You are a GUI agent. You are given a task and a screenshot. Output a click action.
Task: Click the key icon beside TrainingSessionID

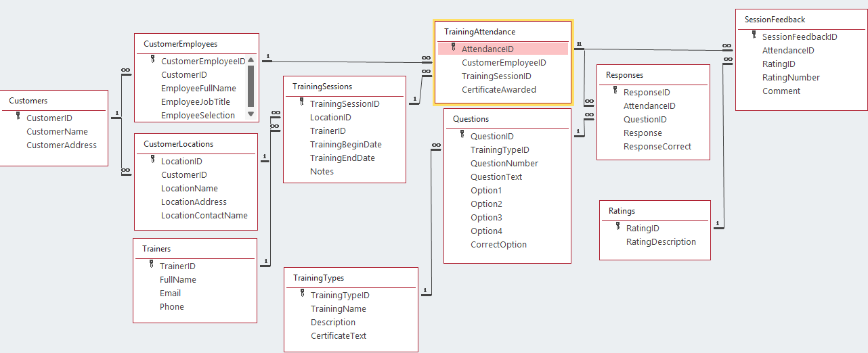pyautogui.click(x=303, y=103)
